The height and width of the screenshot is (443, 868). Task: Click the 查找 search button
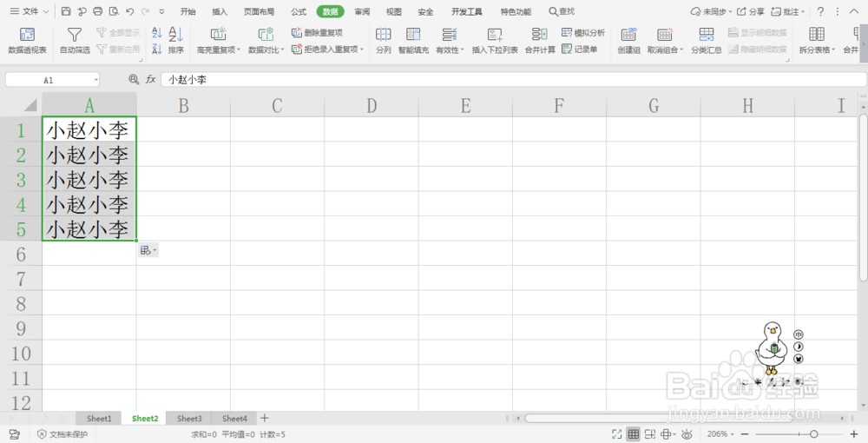pyautogui.click(x=562, y=11)
